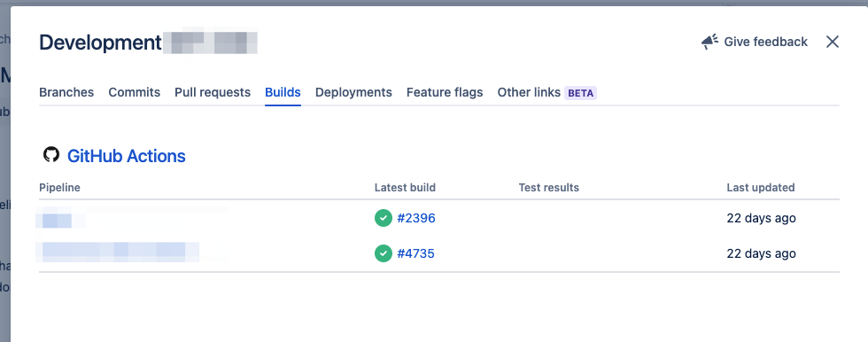
Task: Select the Builds tab
Action: click(x=283, y=92)
